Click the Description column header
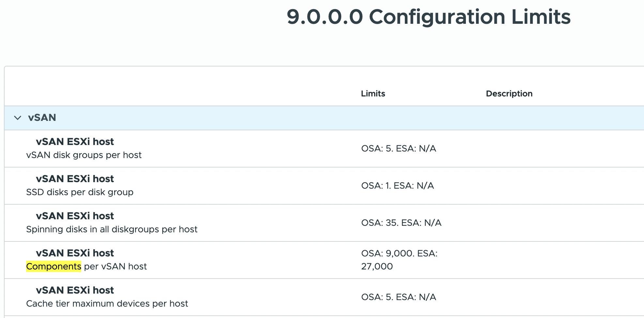Viewport: 644px width, 318px height. click(x=509, y=94)
